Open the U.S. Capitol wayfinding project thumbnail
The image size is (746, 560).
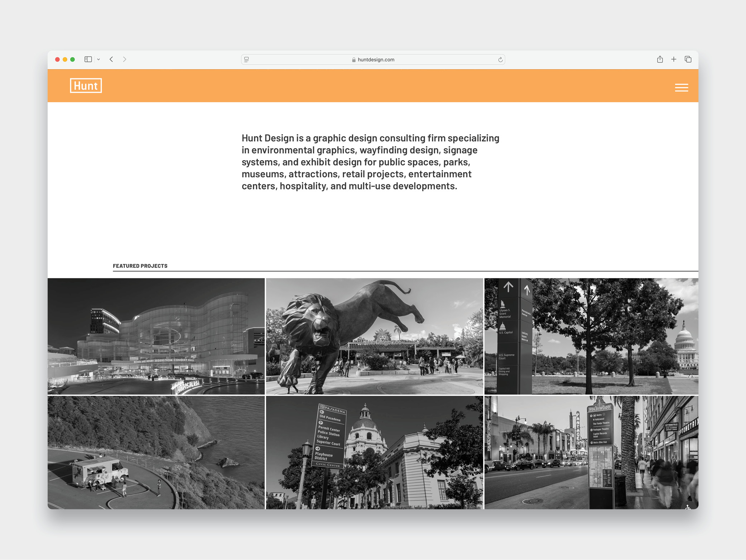(591, 336)
